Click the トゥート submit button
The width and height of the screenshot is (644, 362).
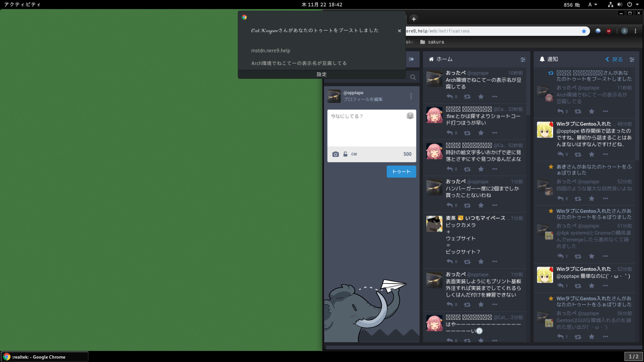click(x=401, y=172)
